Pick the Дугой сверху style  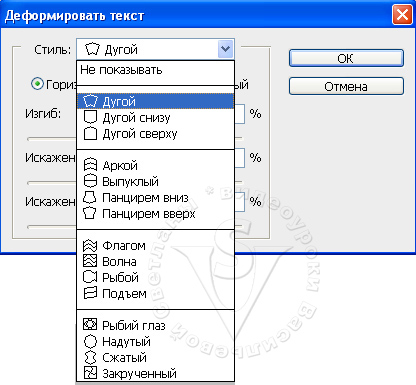click(155, 134)
